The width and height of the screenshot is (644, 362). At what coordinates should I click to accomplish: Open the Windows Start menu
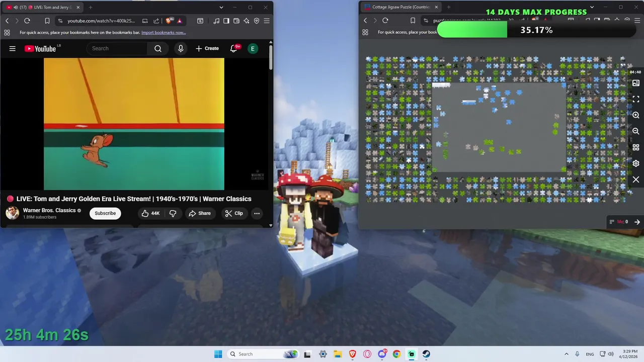(x=218, y=354)
